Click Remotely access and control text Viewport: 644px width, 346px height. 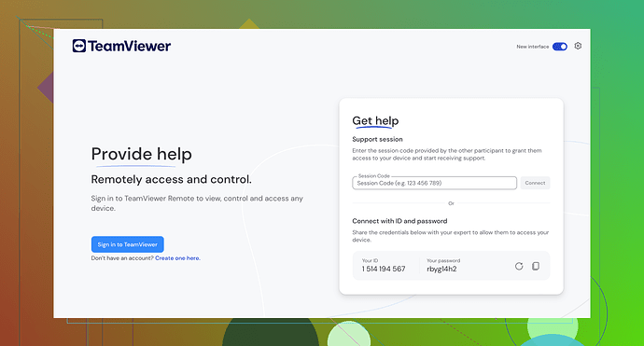pos(171,179)
